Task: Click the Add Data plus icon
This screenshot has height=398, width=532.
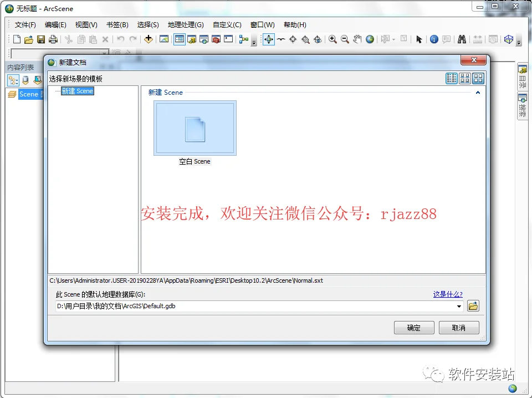Action: click(x=149, y=39)
